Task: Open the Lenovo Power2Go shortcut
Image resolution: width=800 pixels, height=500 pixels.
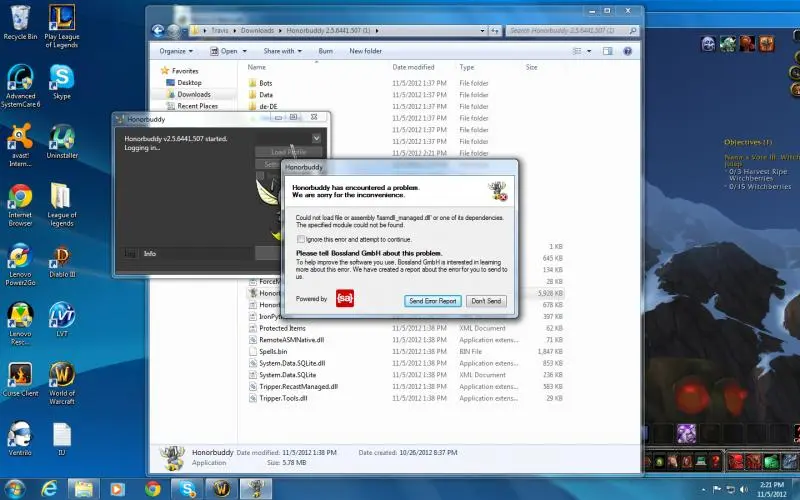Action: 20,264
